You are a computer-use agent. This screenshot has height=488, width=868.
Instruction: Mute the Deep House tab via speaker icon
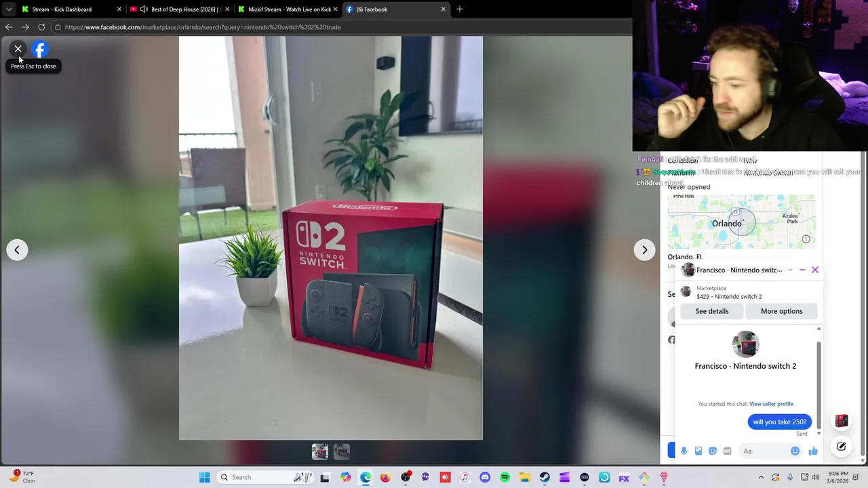tap(144, 9)
